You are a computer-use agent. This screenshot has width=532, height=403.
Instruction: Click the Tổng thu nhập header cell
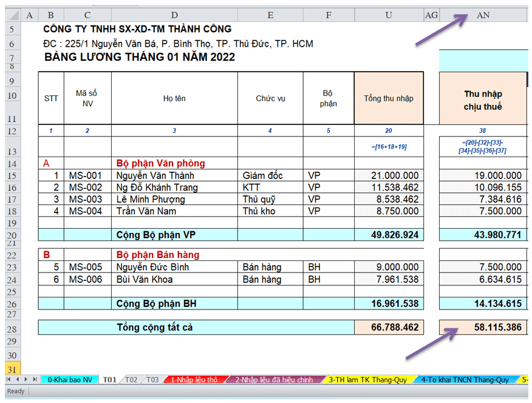(388, 98)
